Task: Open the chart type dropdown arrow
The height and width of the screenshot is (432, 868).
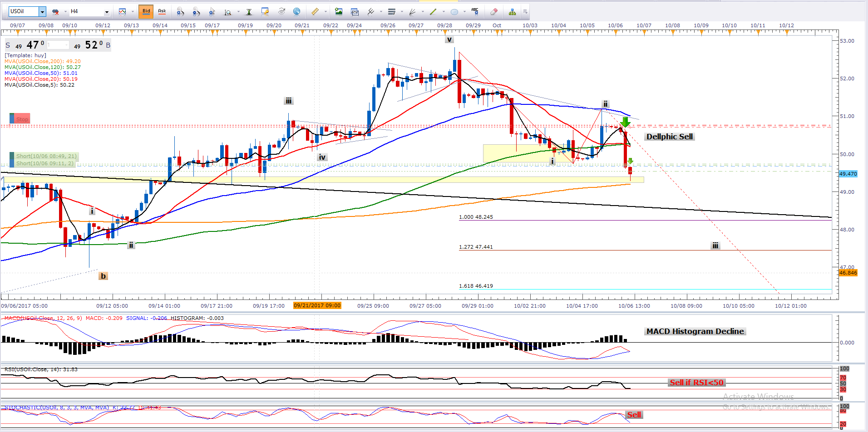Action: tap(132, 12)
